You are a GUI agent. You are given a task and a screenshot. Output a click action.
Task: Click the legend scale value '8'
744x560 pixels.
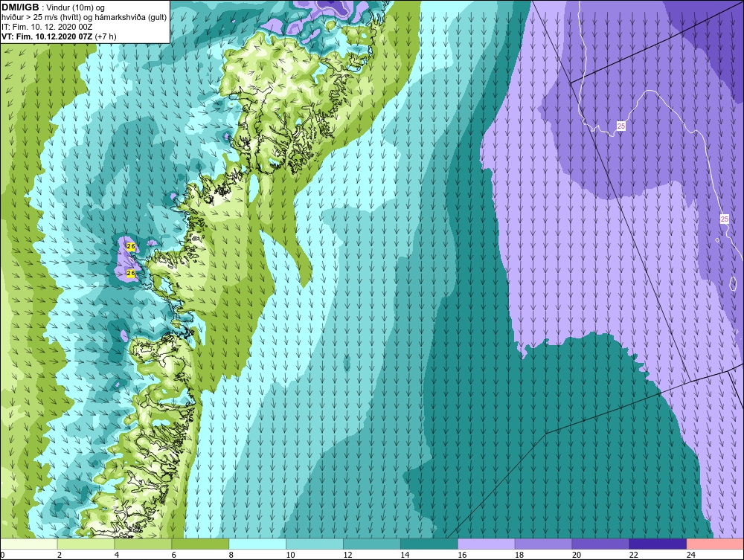point(231,555)
